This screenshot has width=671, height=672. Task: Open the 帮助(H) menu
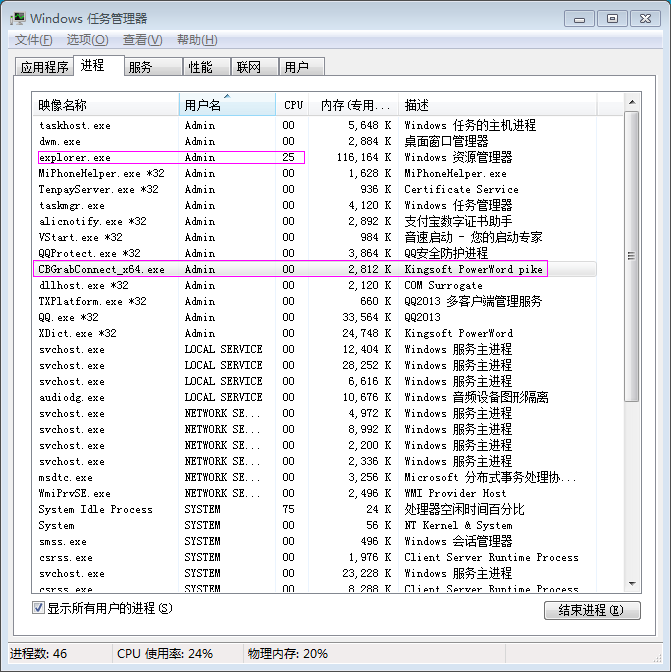click(196, 39)
